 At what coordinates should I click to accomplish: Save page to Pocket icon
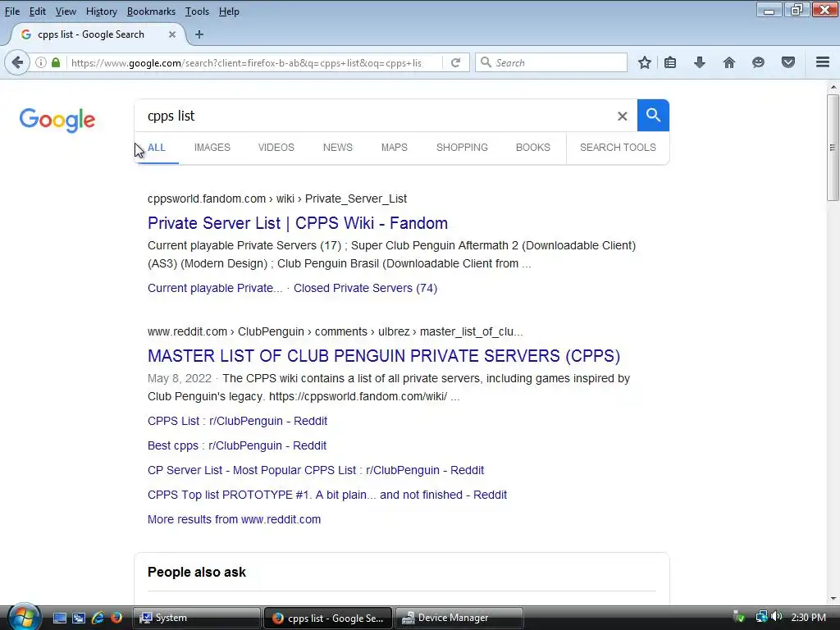tap(788, 62)
